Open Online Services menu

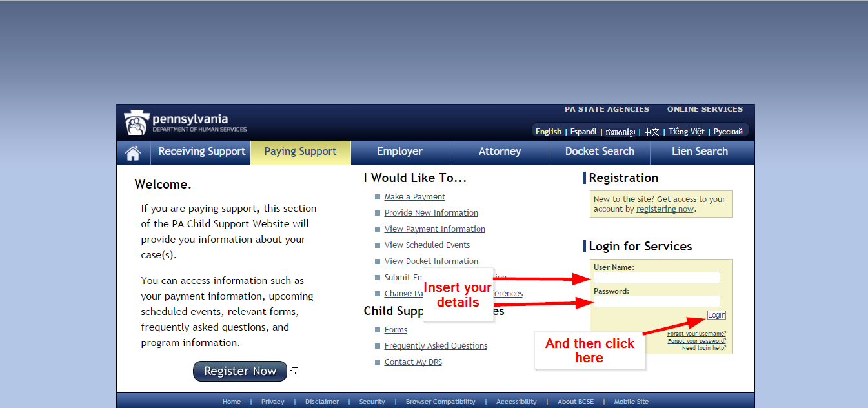coord(705,110)
